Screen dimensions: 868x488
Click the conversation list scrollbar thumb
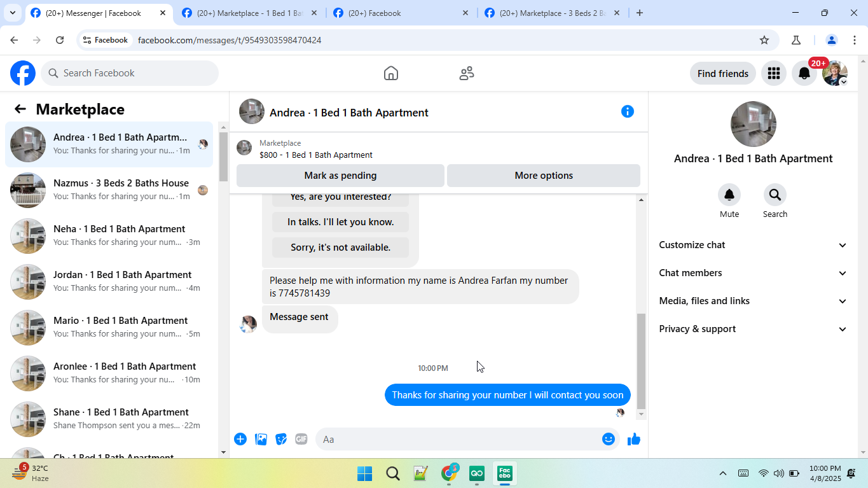(223, 157)
